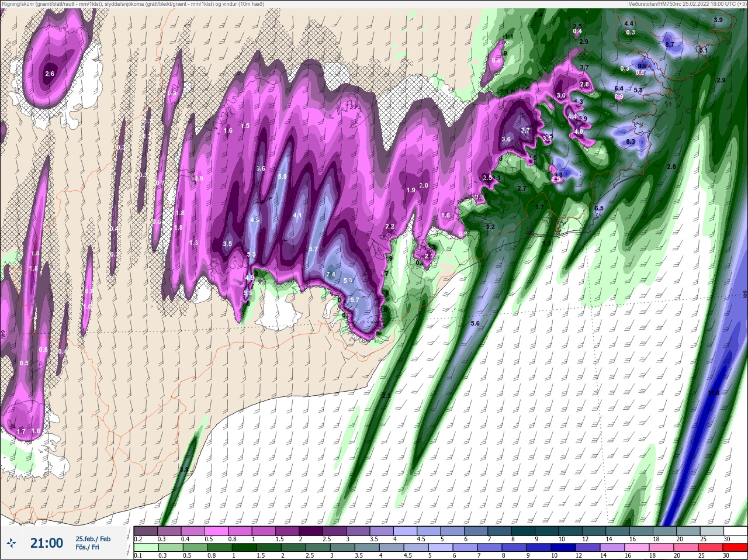Screen dimensions: 748x560
Task: Click the 3.7 value above the 2.8 patch
Action: tap(584, 68)
